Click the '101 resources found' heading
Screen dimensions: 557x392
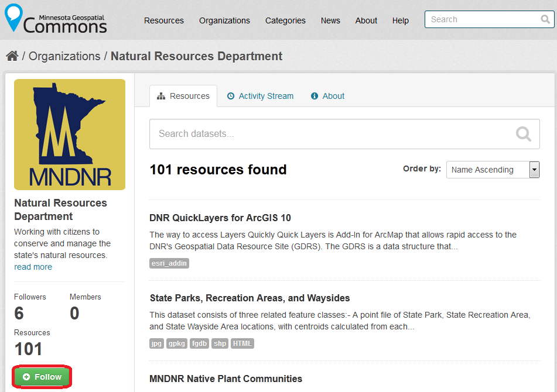(x=218, y=170)
